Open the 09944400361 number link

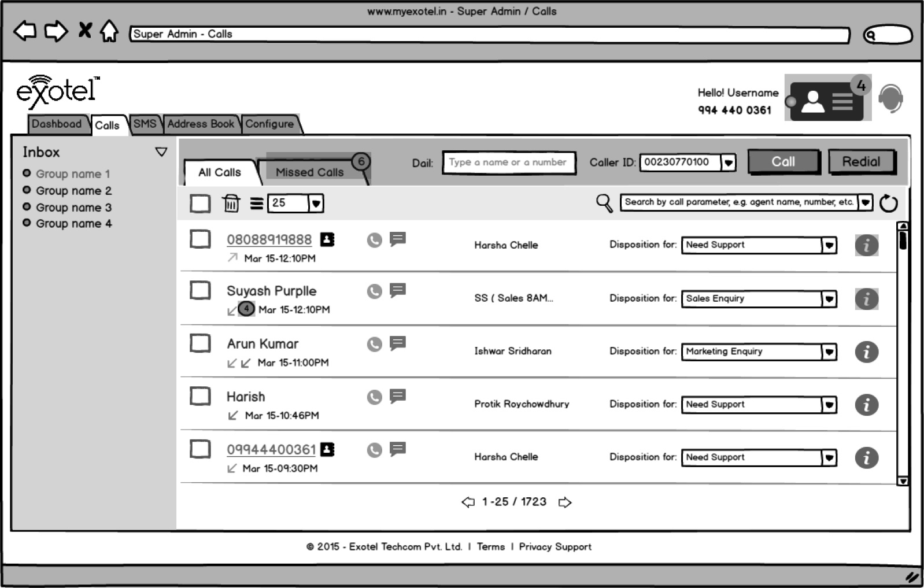[271, 450]
